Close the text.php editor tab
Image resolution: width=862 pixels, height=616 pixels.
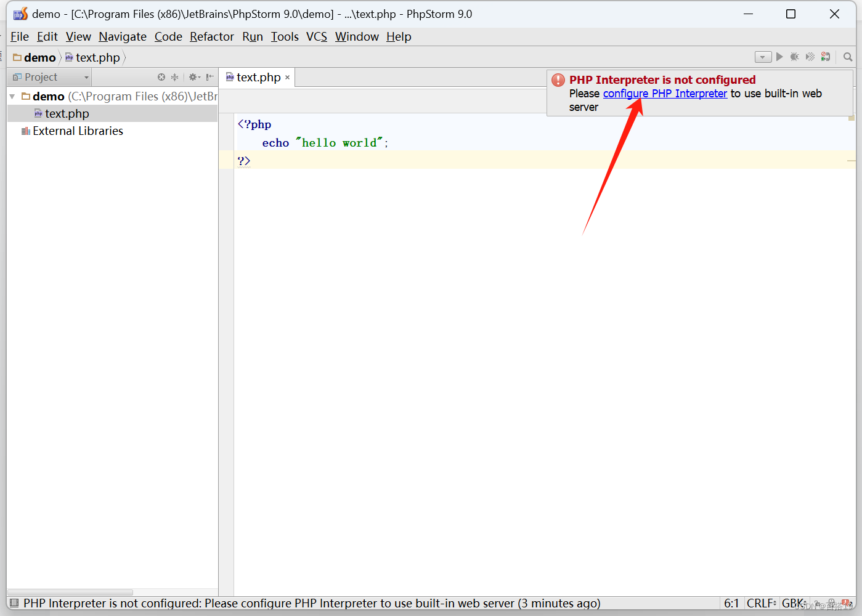click(x=287, y=77)
